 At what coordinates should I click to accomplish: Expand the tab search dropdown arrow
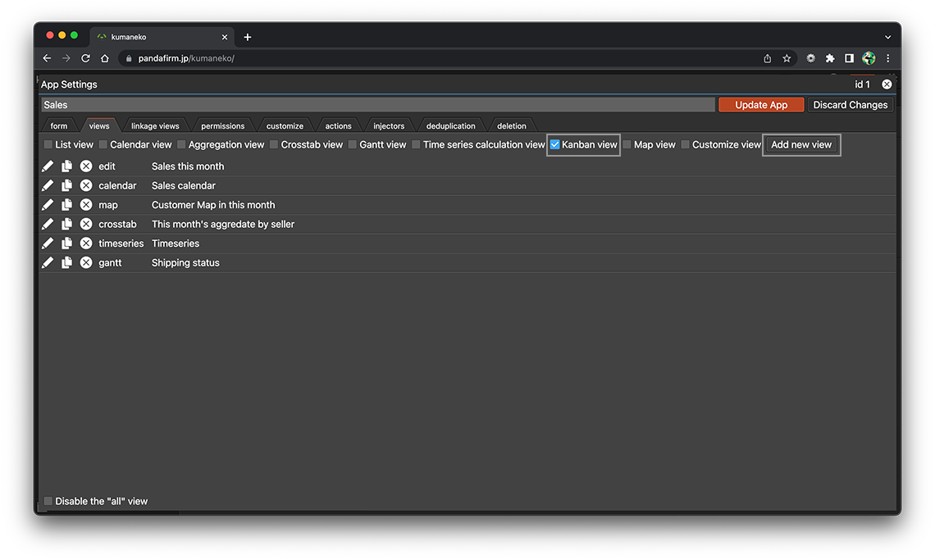point(887,37)
